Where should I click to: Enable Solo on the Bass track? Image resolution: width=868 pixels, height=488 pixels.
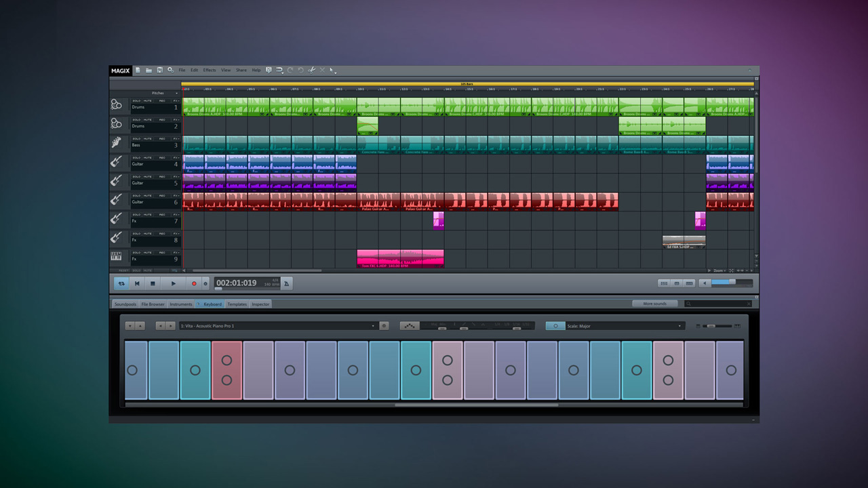[x=138, y=138]
